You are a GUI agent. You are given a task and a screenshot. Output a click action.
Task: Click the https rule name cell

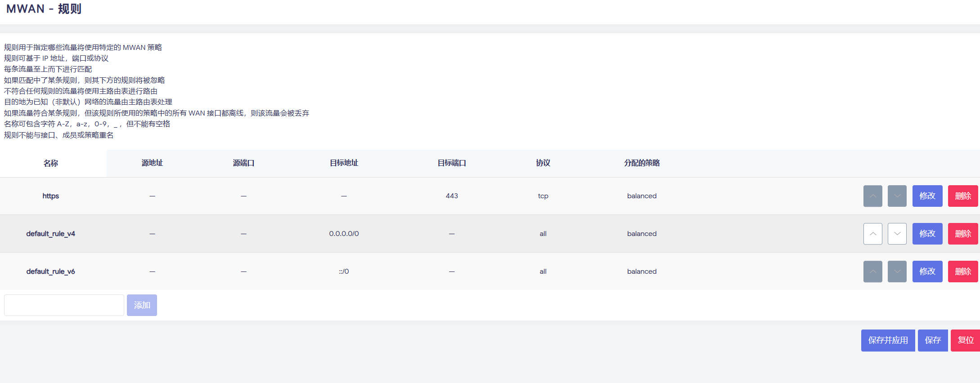pyautogui.click(x=51, y=196)
